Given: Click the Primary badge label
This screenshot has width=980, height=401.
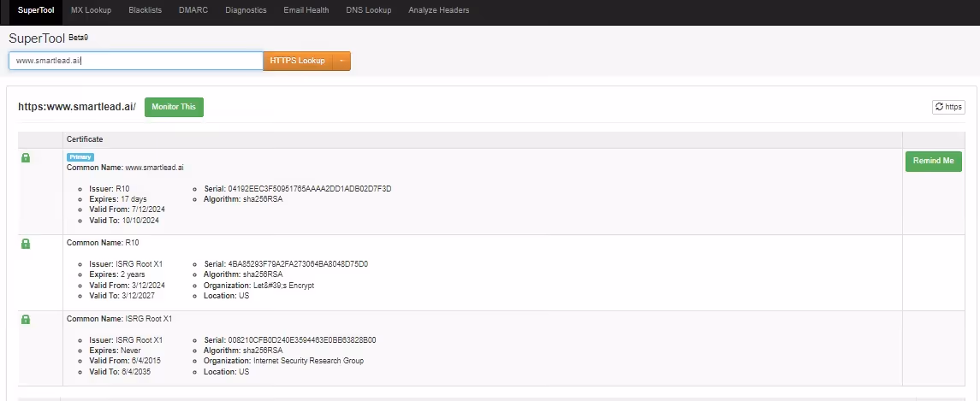Looking at the screenshot, I should click(80, 157).
